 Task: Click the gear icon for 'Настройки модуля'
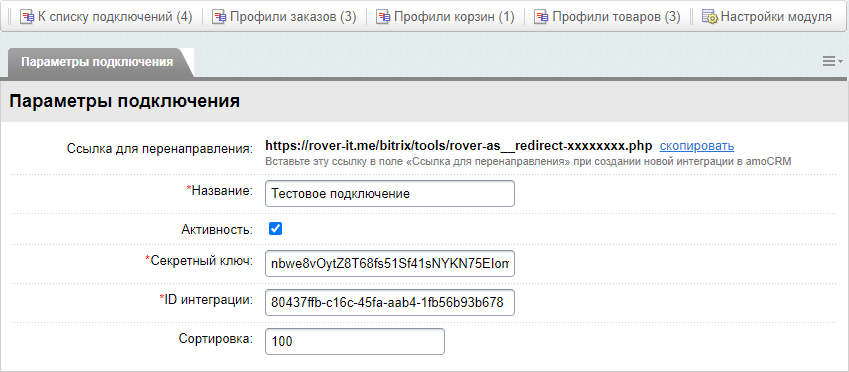click(709, 17)
